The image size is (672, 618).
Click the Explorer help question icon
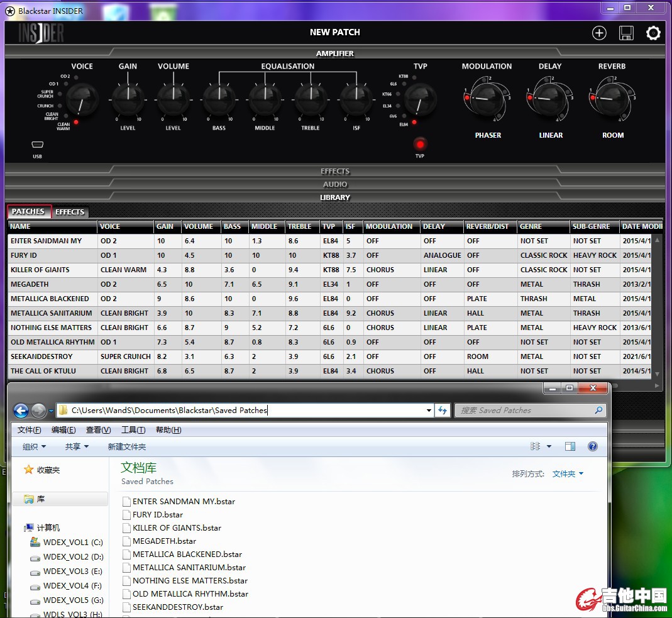tap(593, 446)
